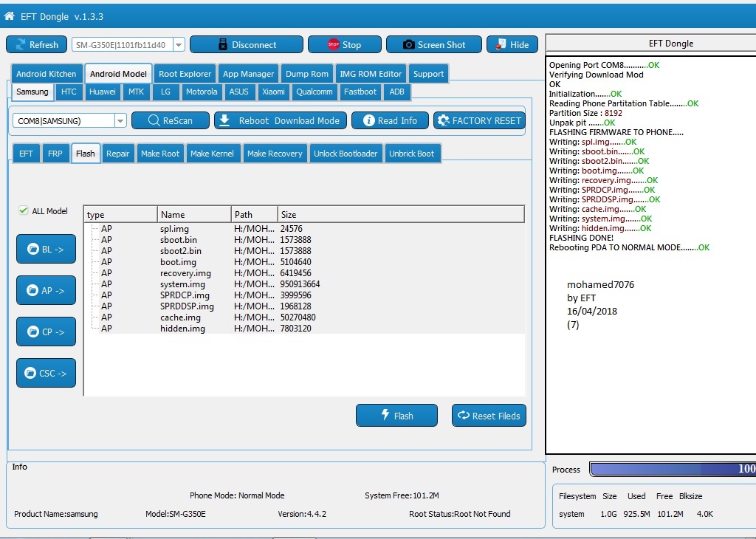The image size is (756, 539).
Task: Open the Make Kernel sub-tab
Action: coord(212,154)
